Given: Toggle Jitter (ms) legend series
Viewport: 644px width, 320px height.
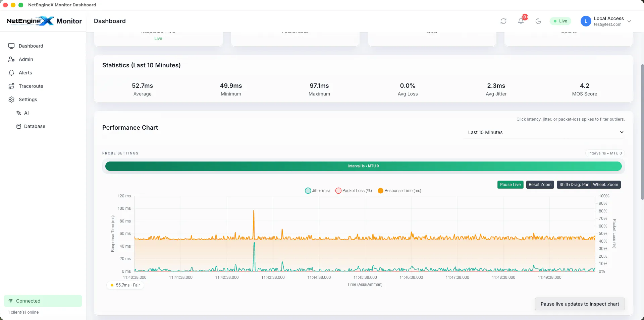Looking at the screenshot, I should pyautogui.click(x=317, y=191).
